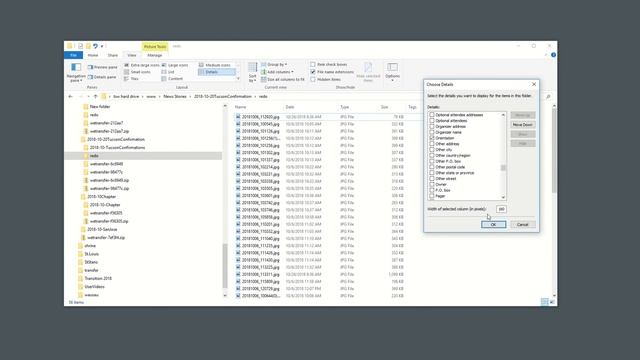Uncheck File name extensions option
Viewport: 640px width, 360px height.
coord(313,72)
